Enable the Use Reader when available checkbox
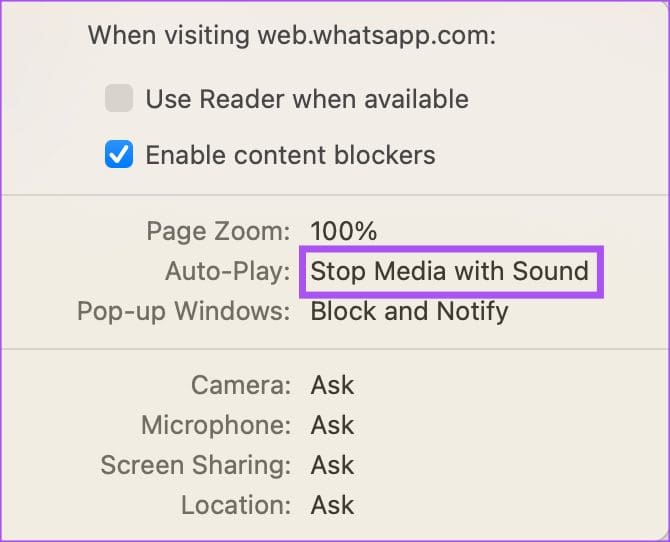 point(119,98)
